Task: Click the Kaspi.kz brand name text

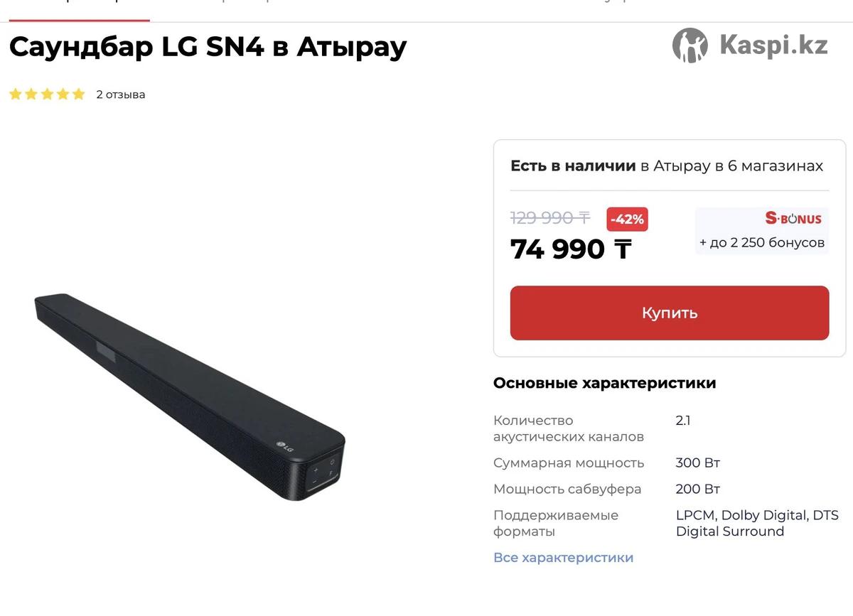Action: tap(773, 46)
